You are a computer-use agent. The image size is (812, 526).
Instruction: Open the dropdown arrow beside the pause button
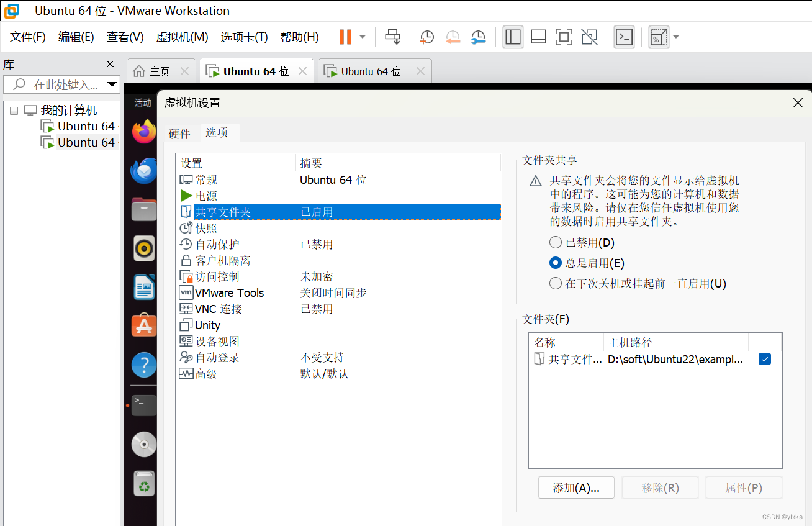point(363,37)
